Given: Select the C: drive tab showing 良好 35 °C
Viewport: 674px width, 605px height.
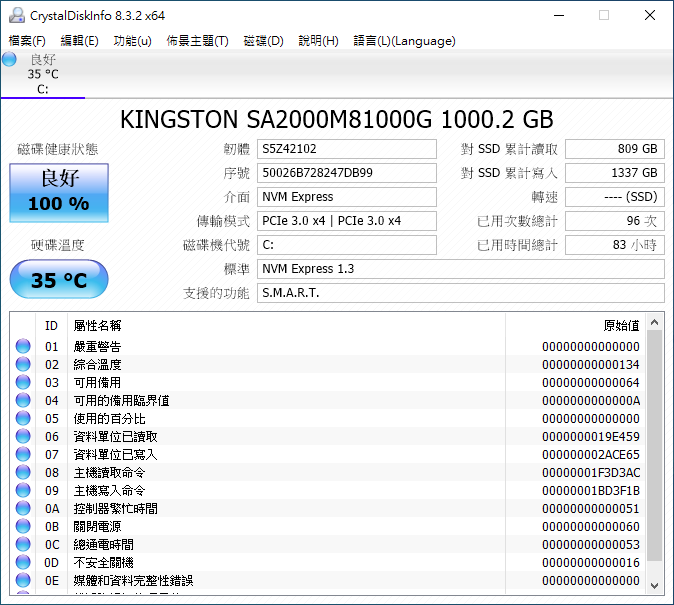Looking at the screenshot, I should 43,74.
